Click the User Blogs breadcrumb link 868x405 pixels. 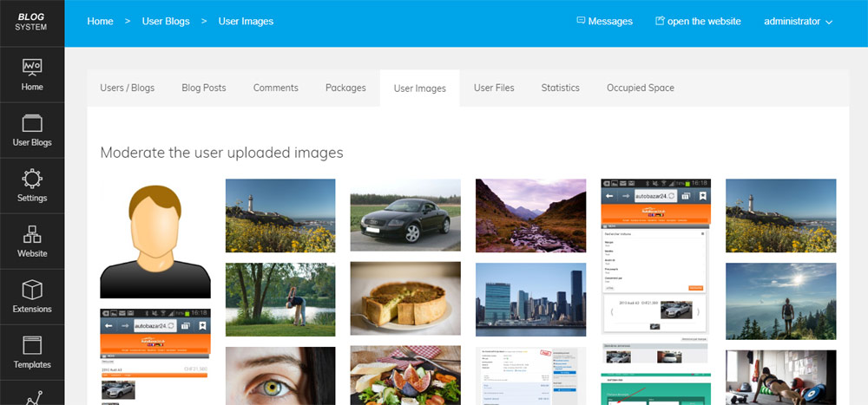[166, 22]
